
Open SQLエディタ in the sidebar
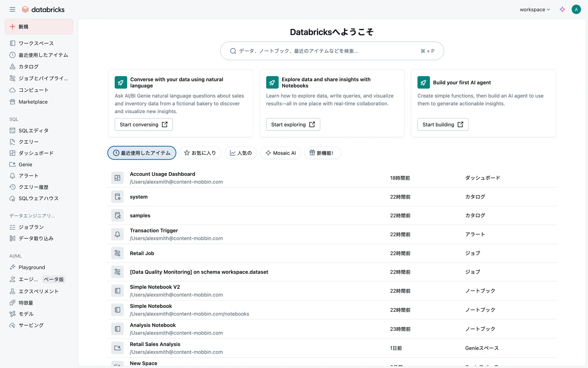coord(33,131)
